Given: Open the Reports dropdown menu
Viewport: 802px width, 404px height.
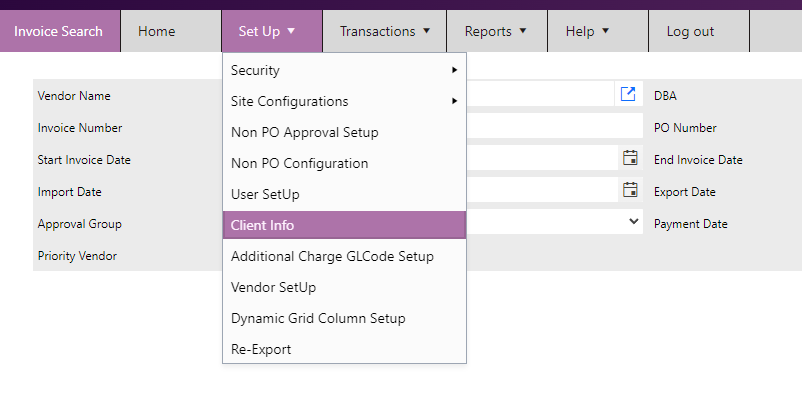Looking at the screenshot, I should click(495, 31).
